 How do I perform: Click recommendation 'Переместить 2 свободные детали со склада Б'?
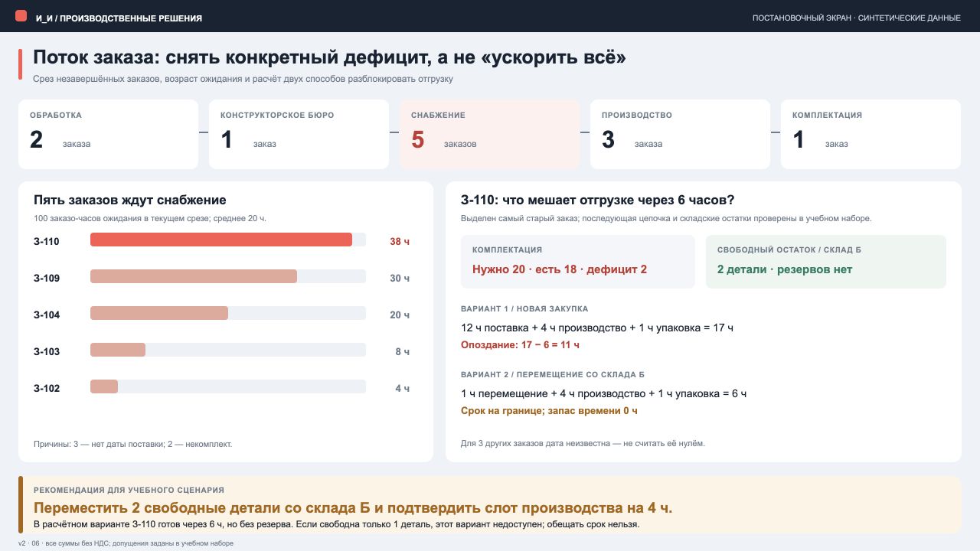pyautogui.click(x=353, y=508)
